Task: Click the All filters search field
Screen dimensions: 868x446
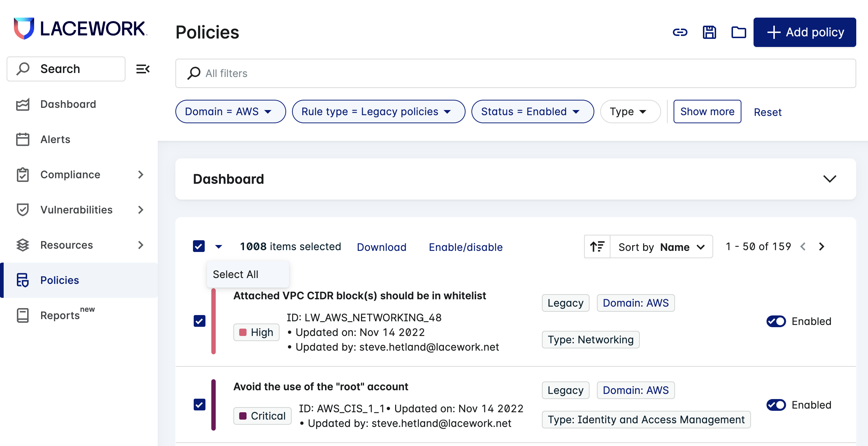Action: coord(515,73)
